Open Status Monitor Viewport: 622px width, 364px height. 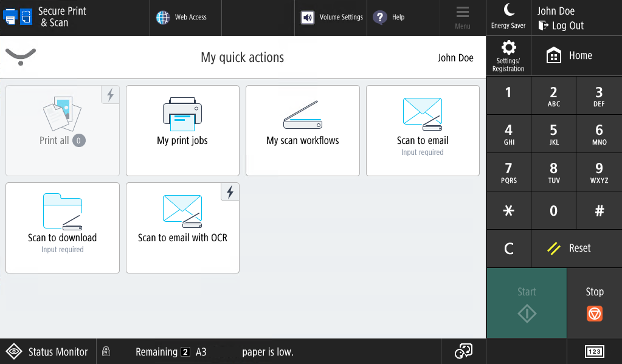pyautogui.click(x=47, y=351)
